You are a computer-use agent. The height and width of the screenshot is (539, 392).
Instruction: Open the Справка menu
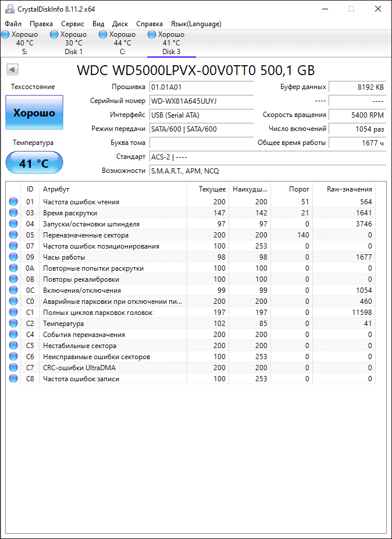click(x=149, y=24)
